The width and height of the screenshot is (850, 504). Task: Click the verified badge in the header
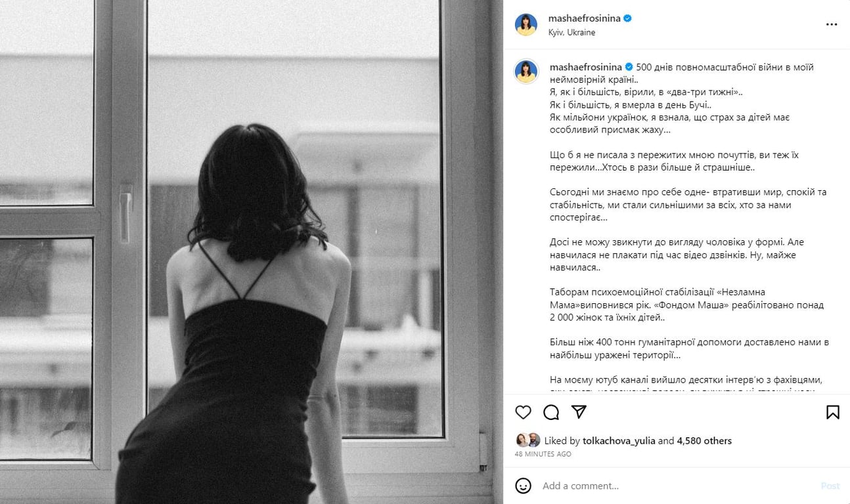(x=628, y=19)
